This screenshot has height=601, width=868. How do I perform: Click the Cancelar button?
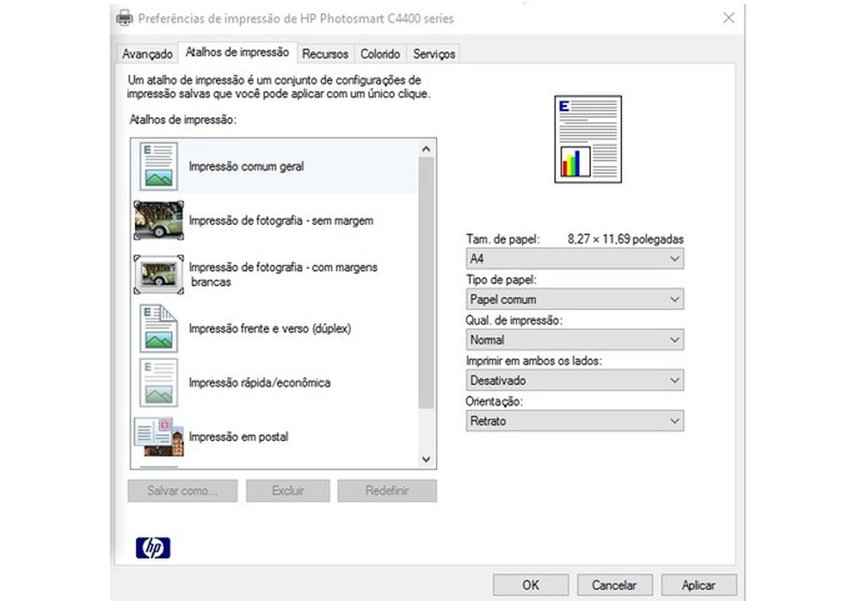coord(614,584)
